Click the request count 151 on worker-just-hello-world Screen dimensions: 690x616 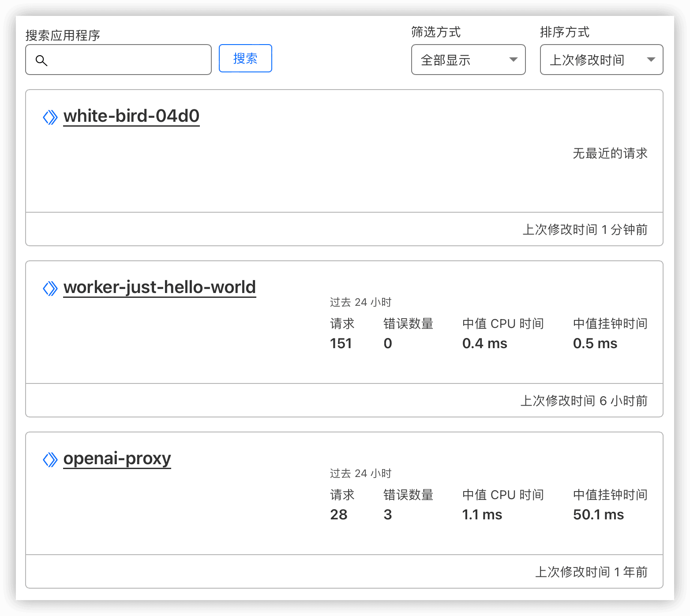coord(341,343)
